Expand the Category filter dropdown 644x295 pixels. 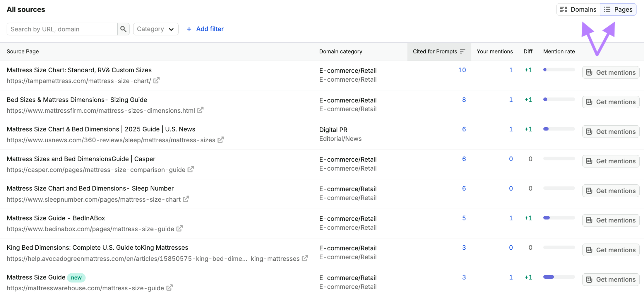tap(156, 29)
